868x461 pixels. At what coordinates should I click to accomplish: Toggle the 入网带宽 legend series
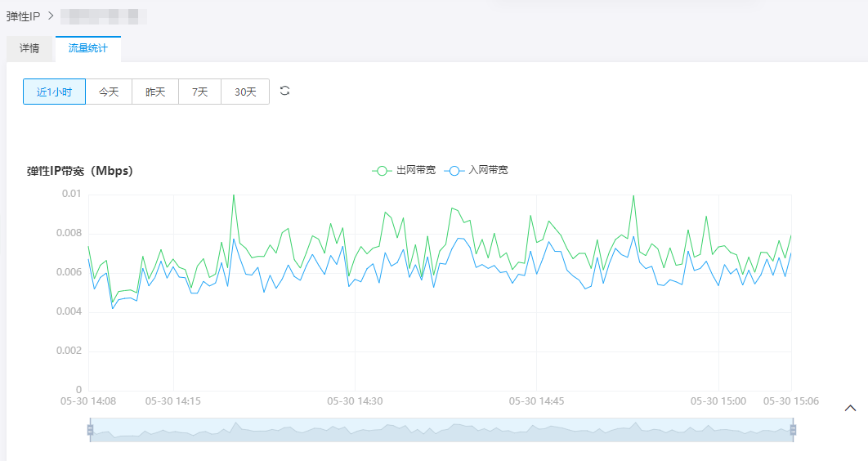coord(477,170)
